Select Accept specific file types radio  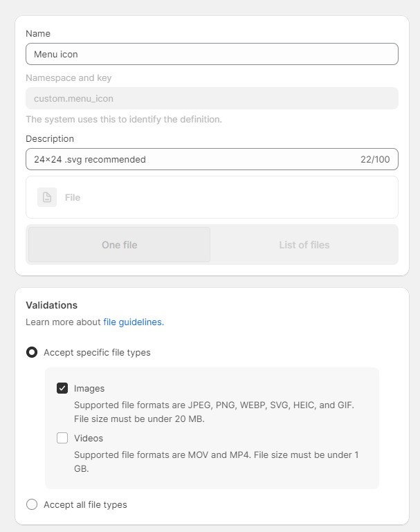click(32, 352)
